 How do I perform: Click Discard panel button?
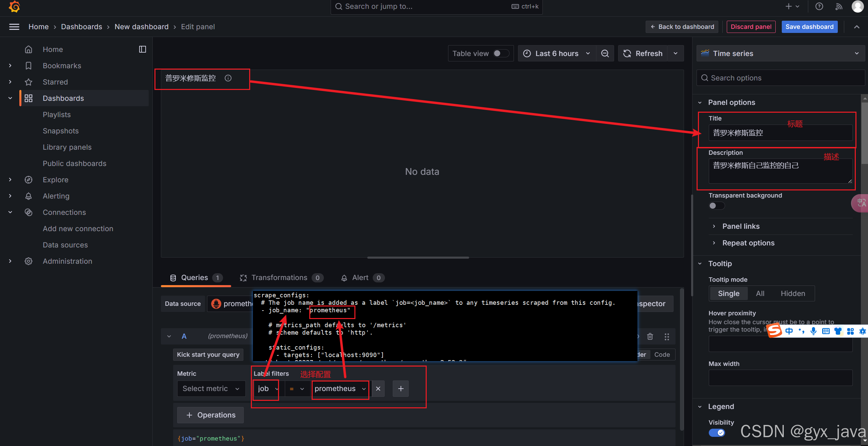(751, 27)
